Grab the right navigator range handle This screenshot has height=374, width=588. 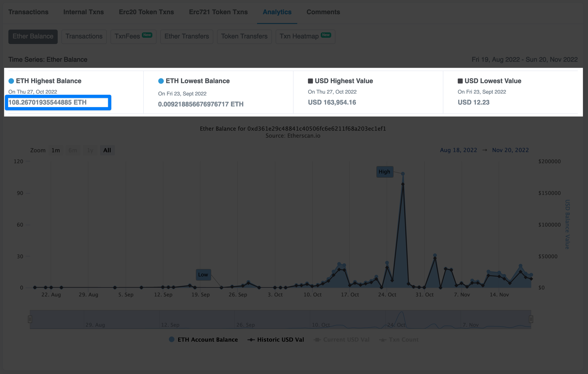pos(531,319)
